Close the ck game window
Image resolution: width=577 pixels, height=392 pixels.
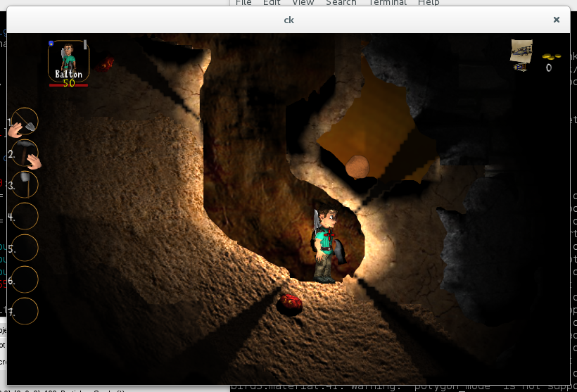pyautogui.click(x=557, y=20)
